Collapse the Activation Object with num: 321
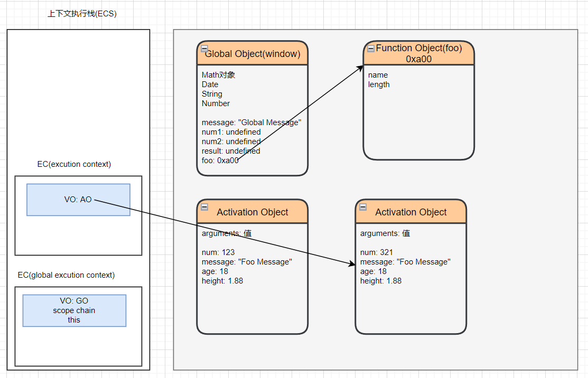Image resolution: width=588 pixels, height=378 pixels. click(x=363, y=207)
